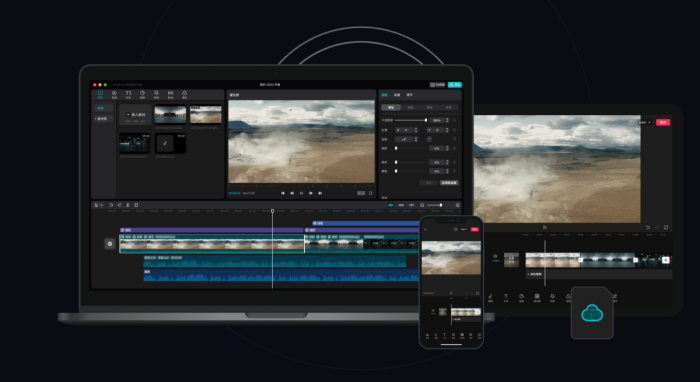Select the split clip icon in laptop timeline toolbar
The height and width of the screenshot is (382, 700).
(128, 205)
